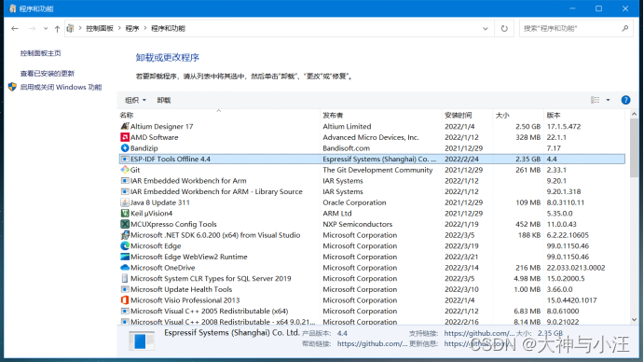The image size is (644, 362).
Task: Click the 卸载 uninstall button
Action: (x=164, y=100)
